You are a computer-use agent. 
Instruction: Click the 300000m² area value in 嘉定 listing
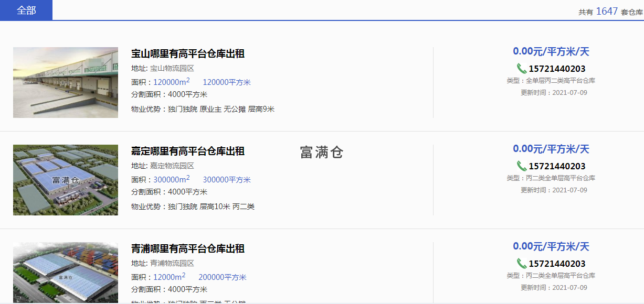pos(171,179)
